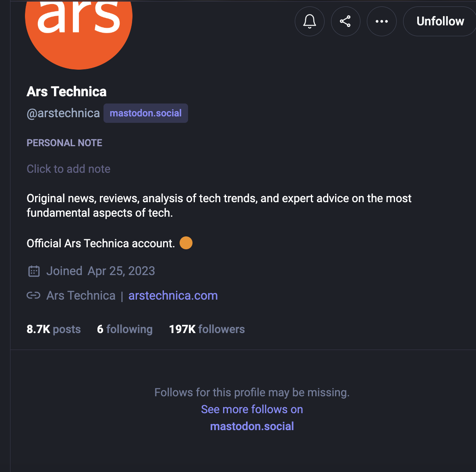The image size is (476, 472).
Task: Add a personal note in the note field
Action: [x=68, y=169]
